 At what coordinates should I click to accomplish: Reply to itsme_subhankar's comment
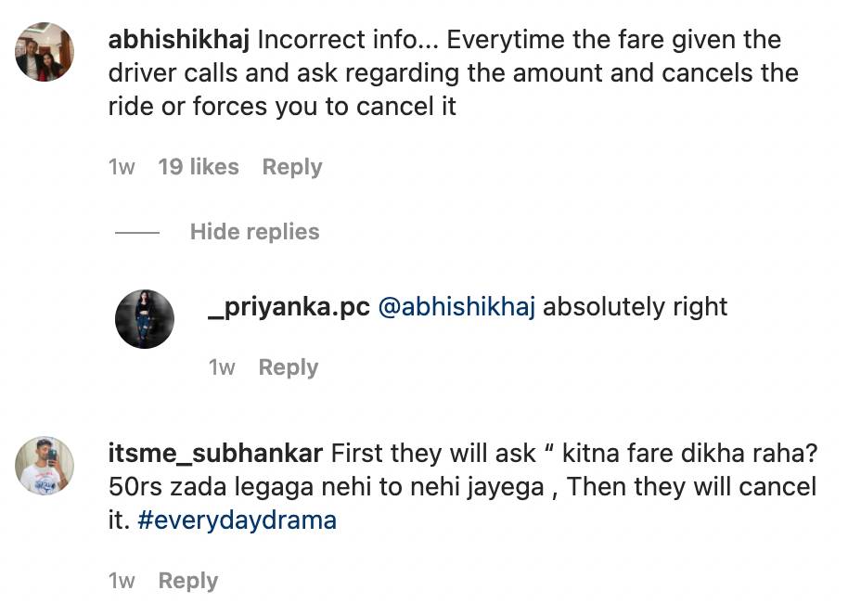coord(188,581)
